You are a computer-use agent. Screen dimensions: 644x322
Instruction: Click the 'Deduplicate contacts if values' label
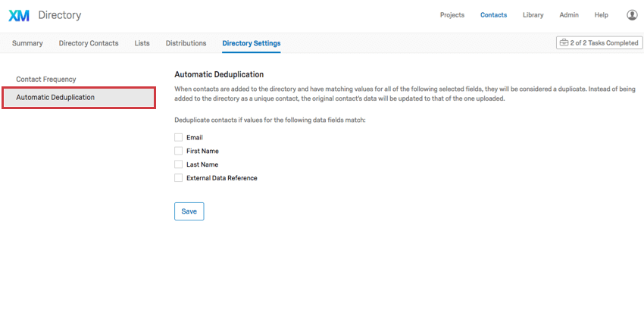pyautogui.click(x=270, y=120)
